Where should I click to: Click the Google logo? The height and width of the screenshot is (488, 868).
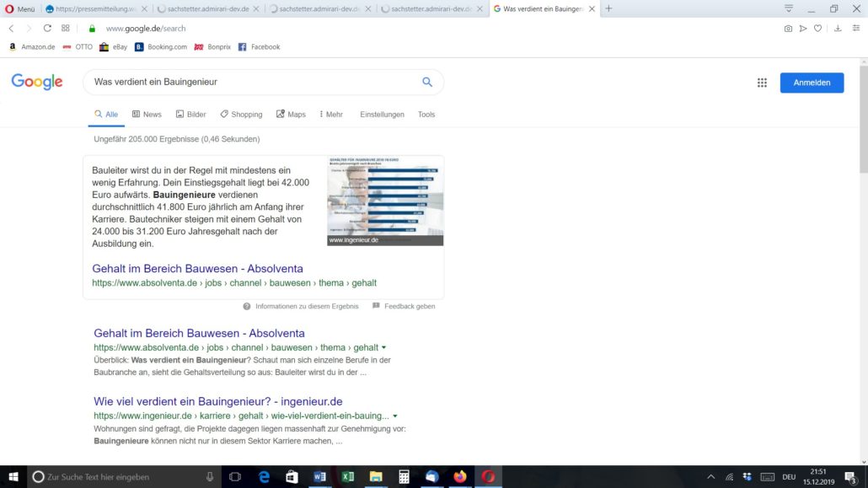click(x=37, y=82)
